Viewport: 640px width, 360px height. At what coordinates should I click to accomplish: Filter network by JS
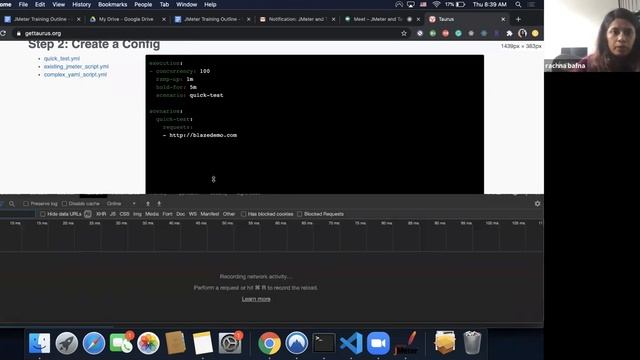pos(113,214)
